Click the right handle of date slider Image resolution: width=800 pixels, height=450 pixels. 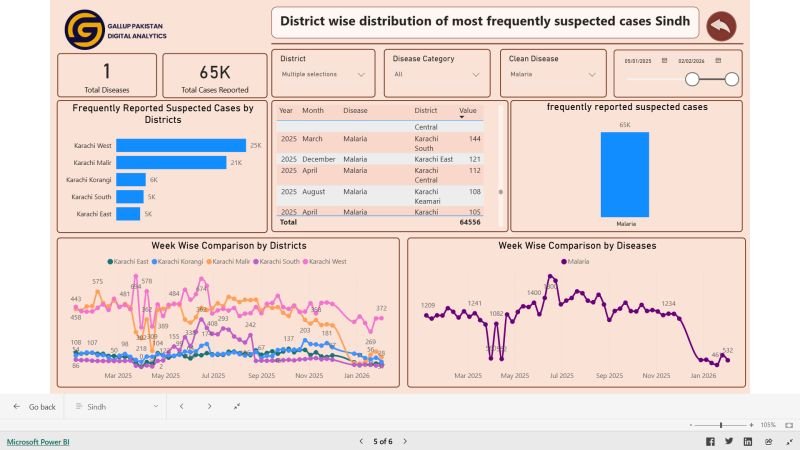(731, 78)
